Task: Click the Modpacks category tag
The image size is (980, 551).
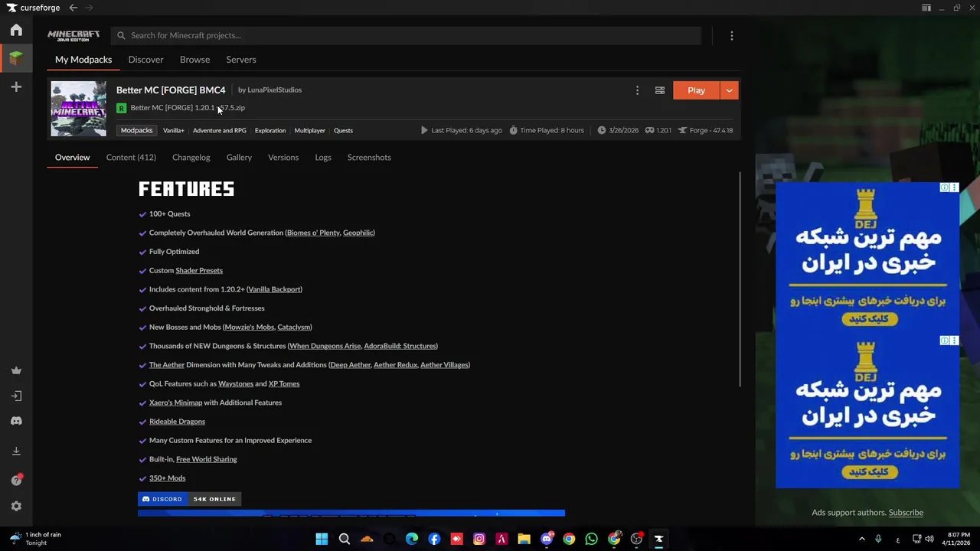Action: [x=137, y=130]
